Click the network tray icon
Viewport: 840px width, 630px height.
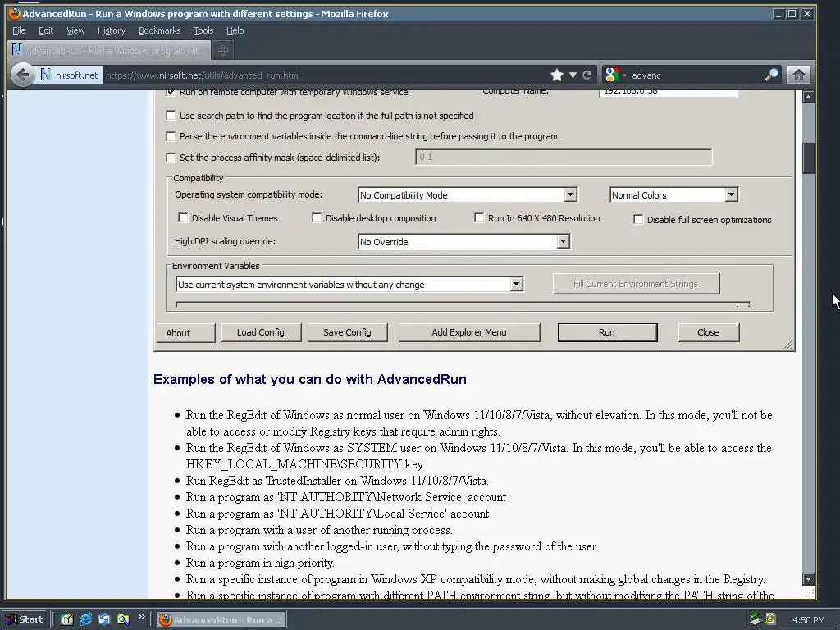[756, 620]
